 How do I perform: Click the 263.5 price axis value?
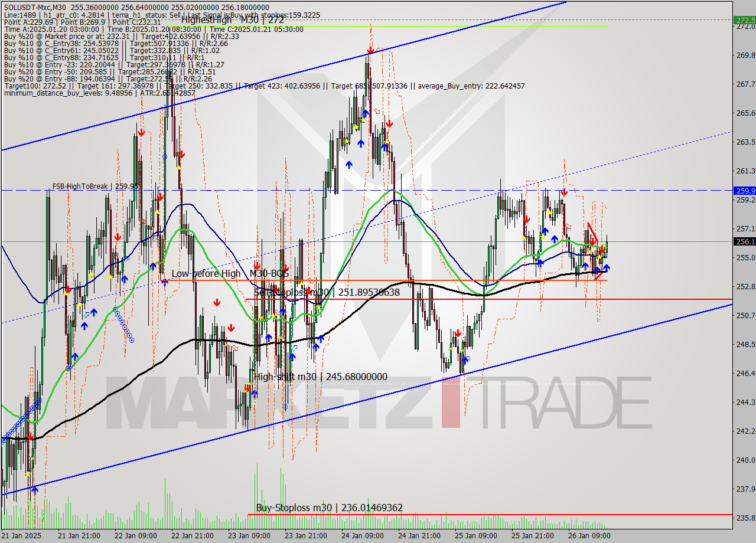(x=745, y=142)
